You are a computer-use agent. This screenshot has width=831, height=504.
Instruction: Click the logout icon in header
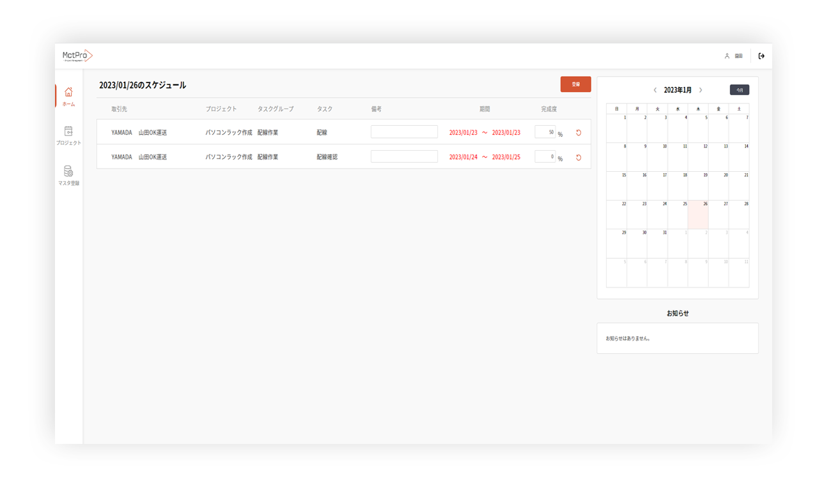(x=761, y=56)
